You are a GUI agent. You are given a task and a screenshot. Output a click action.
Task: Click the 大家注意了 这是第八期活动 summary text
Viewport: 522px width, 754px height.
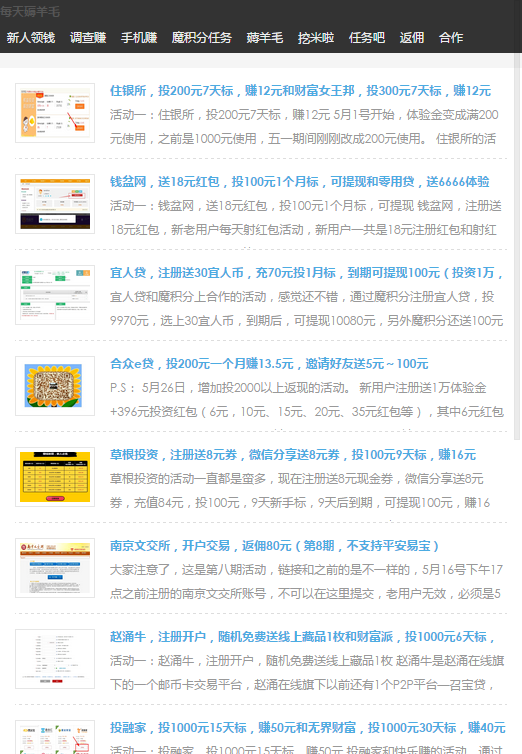pos(306,581)
